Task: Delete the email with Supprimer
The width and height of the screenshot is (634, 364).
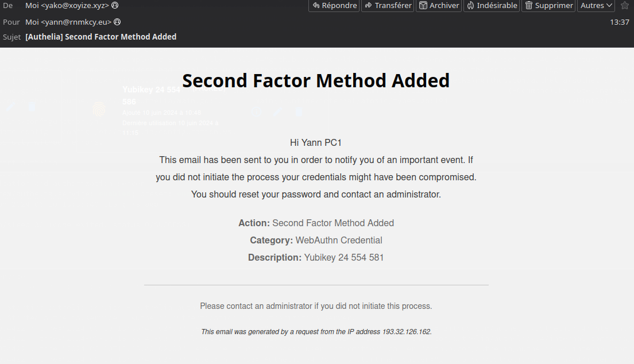Action: [548, 6]
